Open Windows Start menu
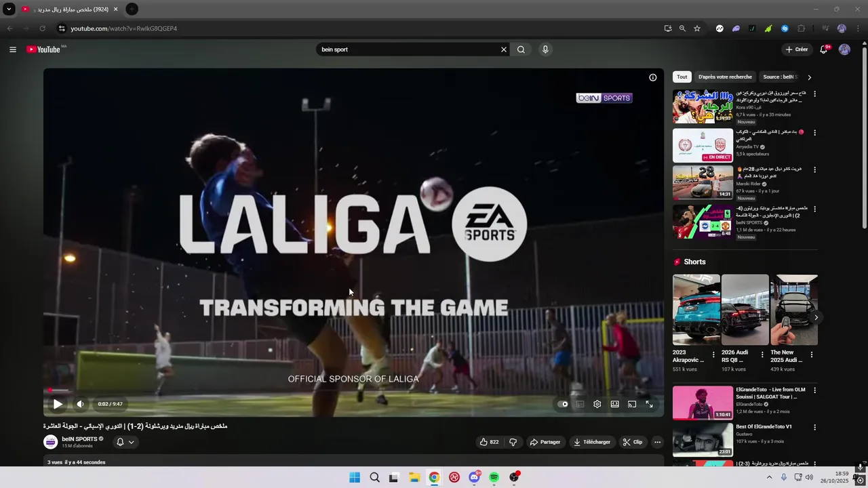This screenshot has width=868, height=488. click(x=355, y=477)
